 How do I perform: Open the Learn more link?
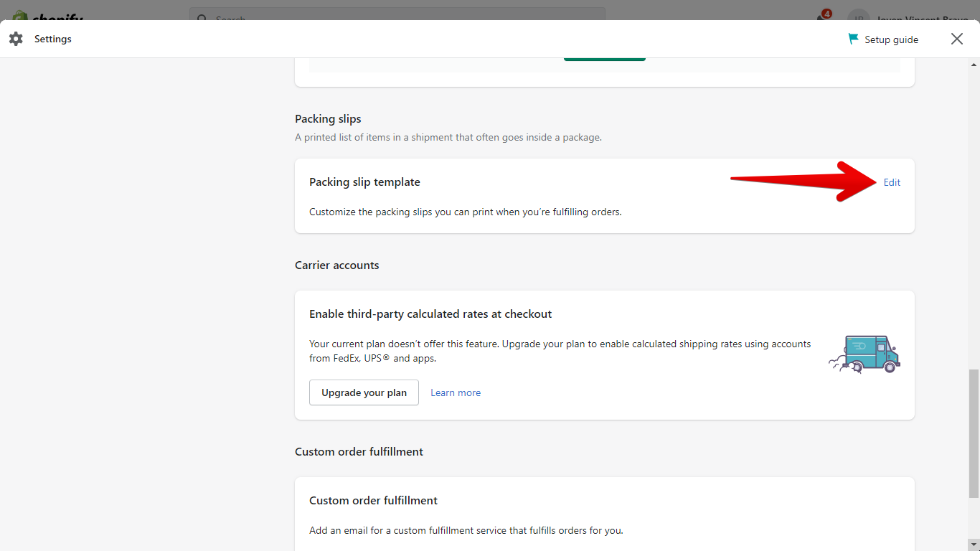[456, 392]
